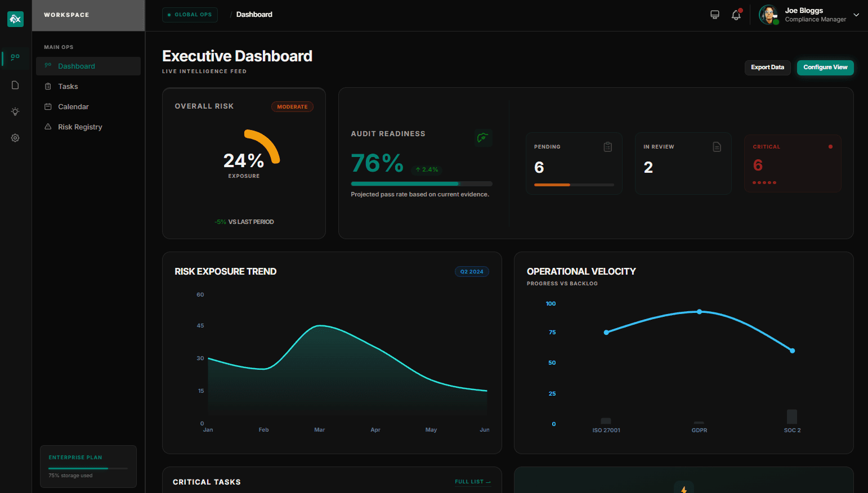Open Calendar in the sidebar menu
Viewport: 868px width, 493px height.
(x=88, y=106)
